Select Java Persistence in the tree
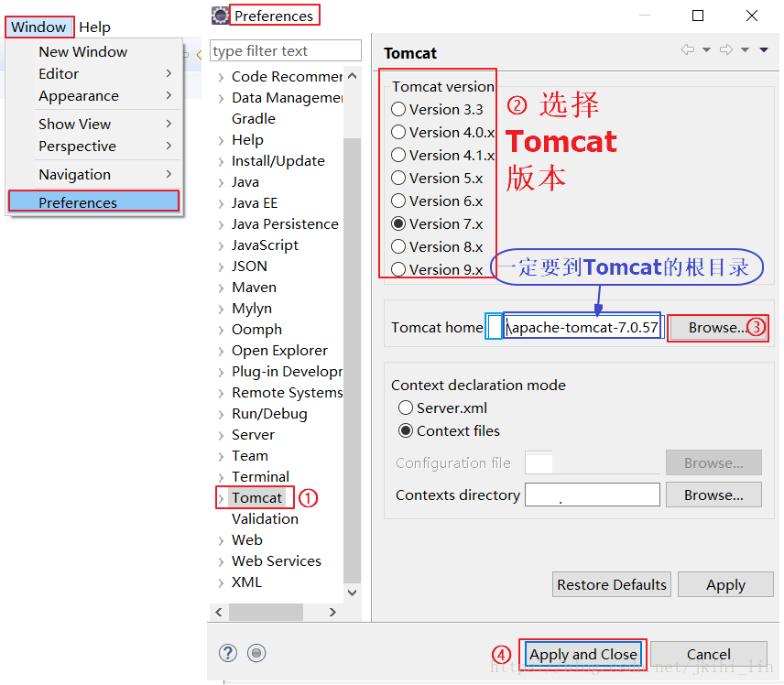 point(285,224)
